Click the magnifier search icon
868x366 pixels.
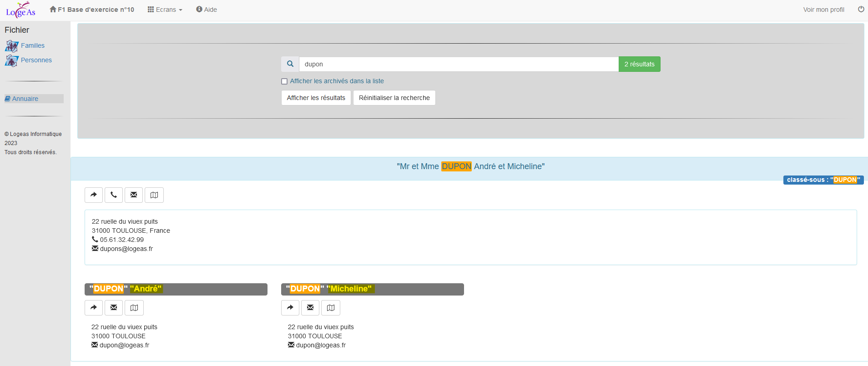tap(290, 64)
